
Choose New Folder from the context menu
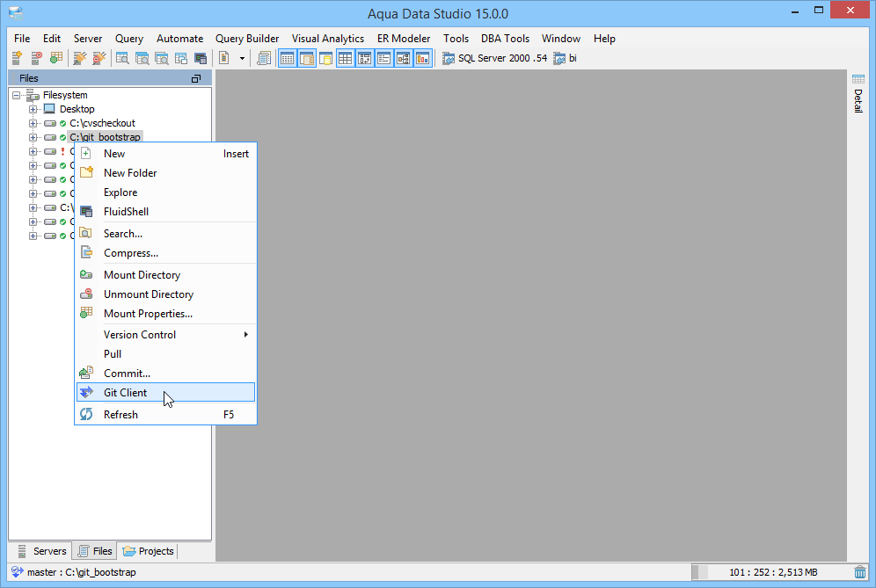(166, 173)
